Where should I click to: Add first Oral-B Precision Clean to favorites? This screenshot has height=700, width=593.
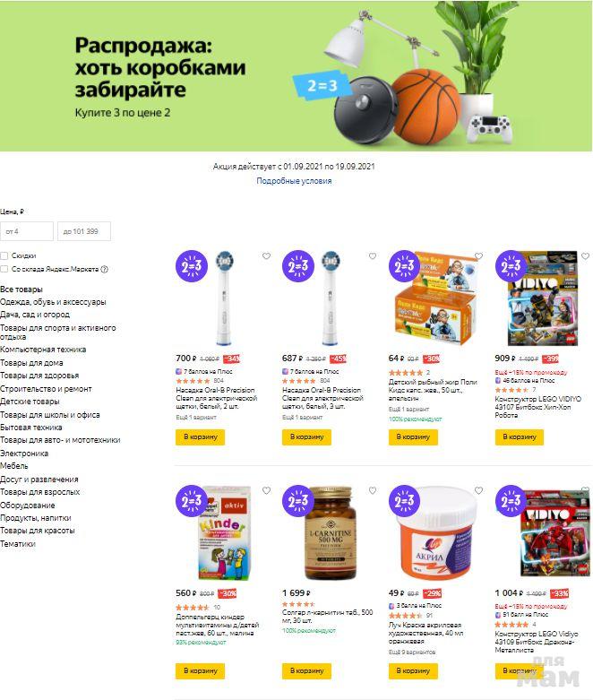[x=266, y=255]
